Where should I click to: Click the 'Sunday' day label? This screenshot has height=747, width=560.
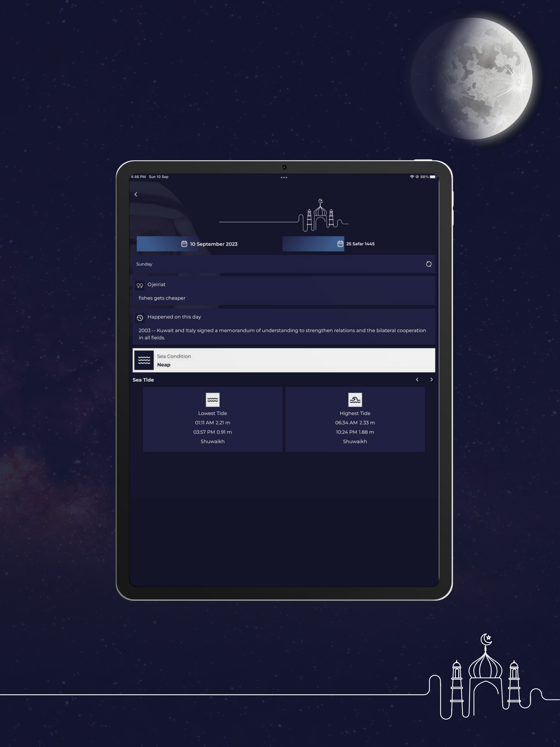tap(144, 264)
